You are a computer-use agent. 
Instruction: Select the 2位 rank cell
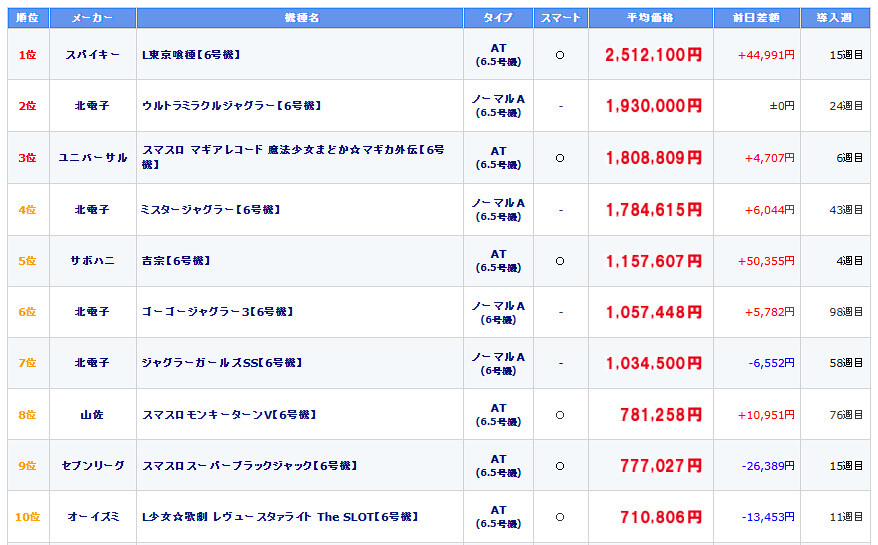(x=28, y=106)
